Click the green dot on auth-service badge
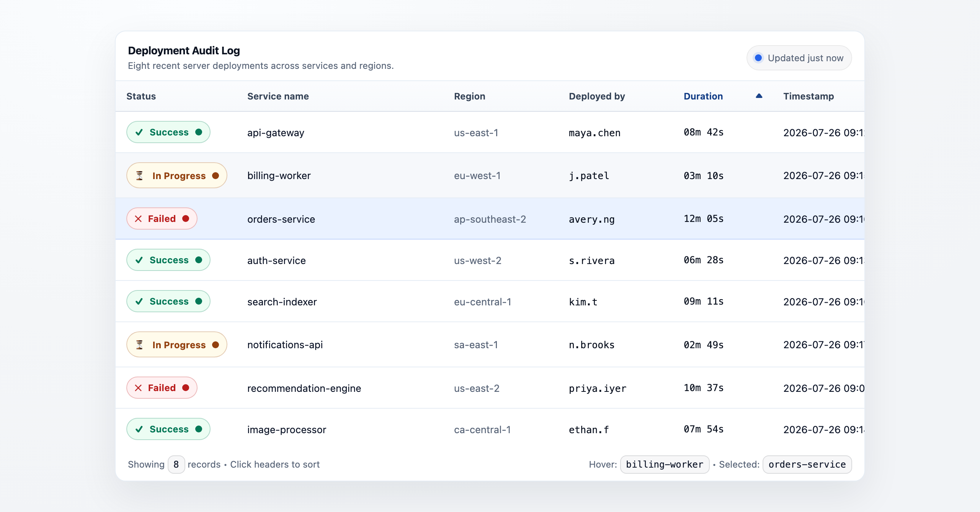This screenshot has width=980, height=512. click(199, 260)
